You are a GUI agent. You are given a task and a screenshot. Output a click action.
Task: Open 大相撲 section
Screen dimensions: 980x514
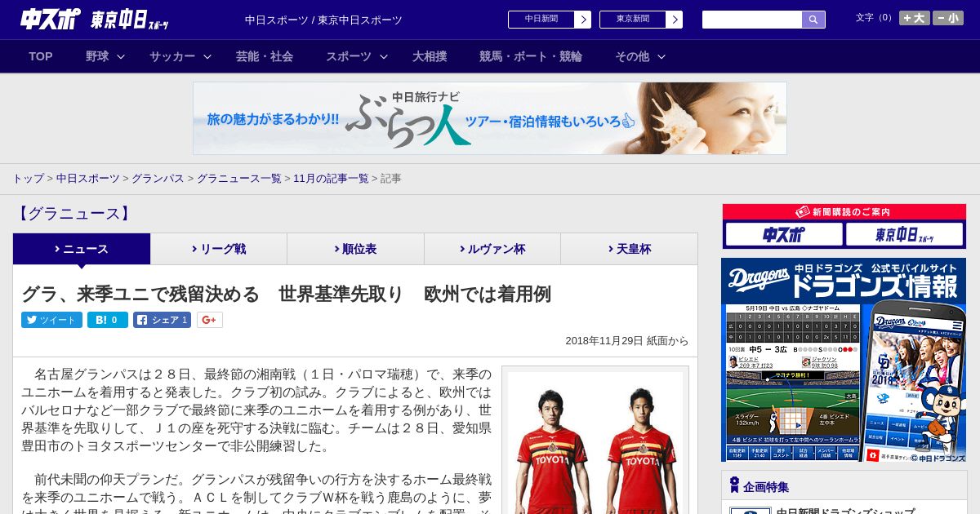[x=430, y=56]
